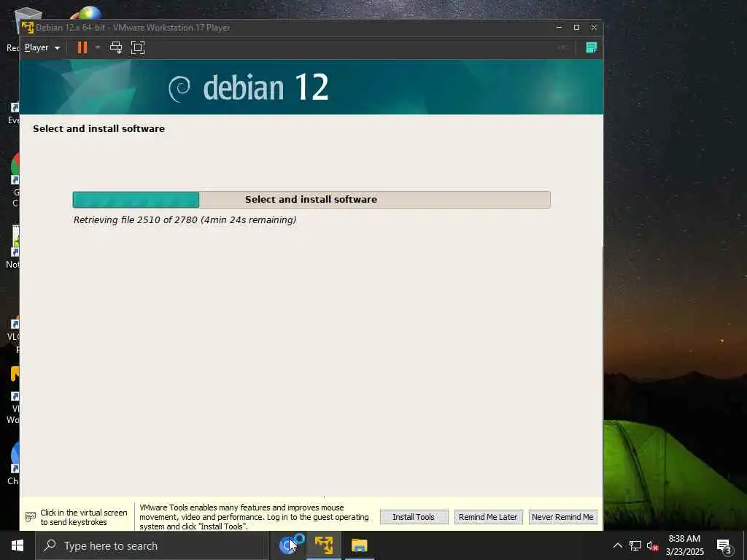Open the Windows Start menu

point(18,545)
